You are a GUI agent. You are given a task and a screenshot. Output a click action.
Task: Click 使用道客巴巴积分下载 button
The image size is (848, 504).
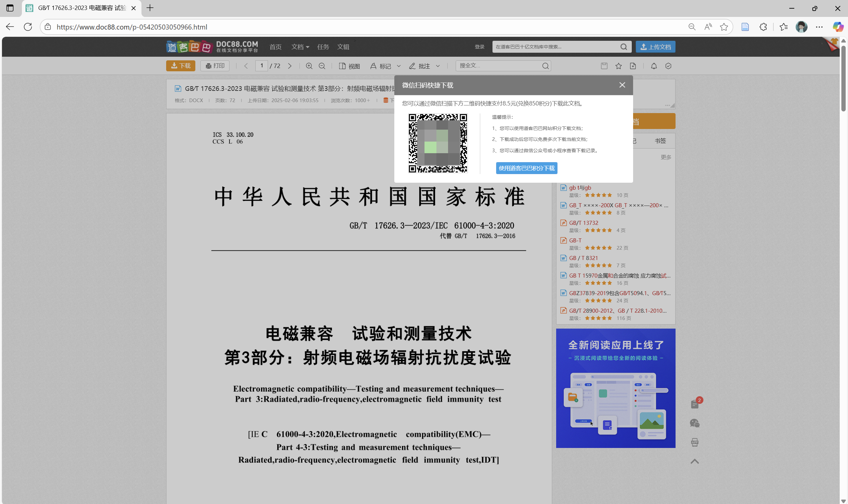pos(526,168)
